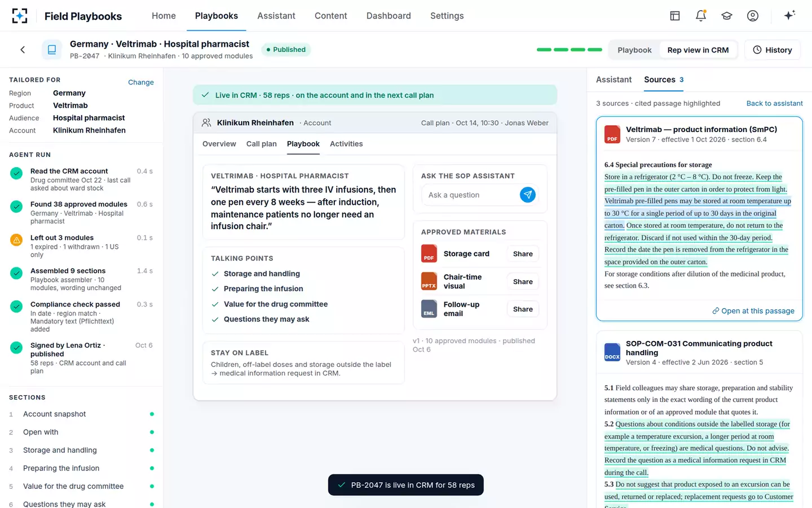Open the Playbooks nav item

[217, 16]
